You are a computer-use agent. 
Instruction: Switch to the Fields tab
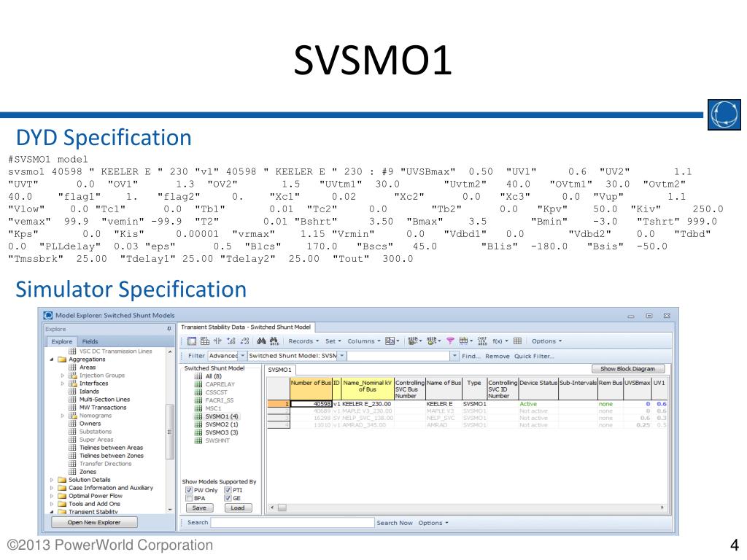(x=90, y=341)
